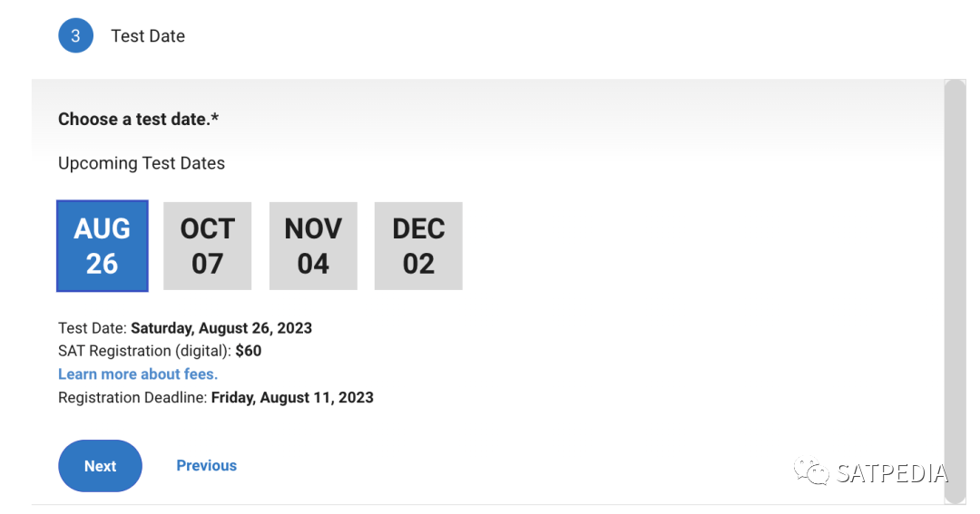Click the $60 registration fee amount
This screenshot has height=514, width=980.
[x=249, y=351]
